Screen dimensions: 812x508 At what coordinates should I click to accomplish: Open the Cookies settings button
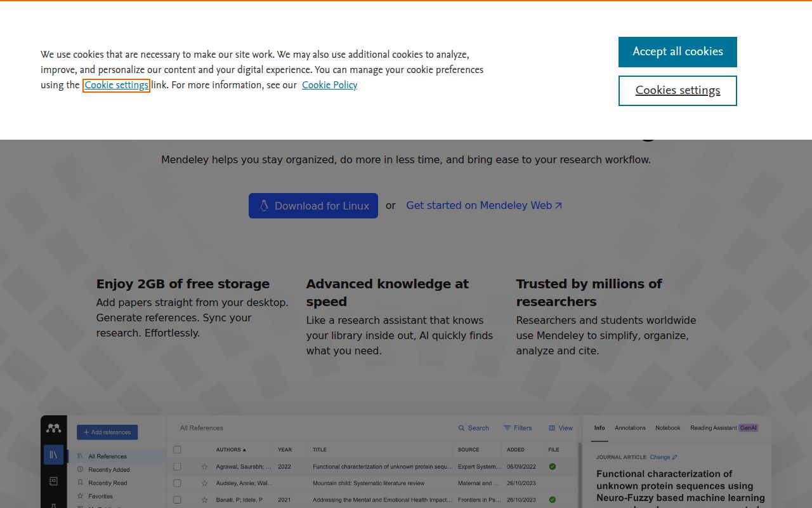(x=678, y=91)
